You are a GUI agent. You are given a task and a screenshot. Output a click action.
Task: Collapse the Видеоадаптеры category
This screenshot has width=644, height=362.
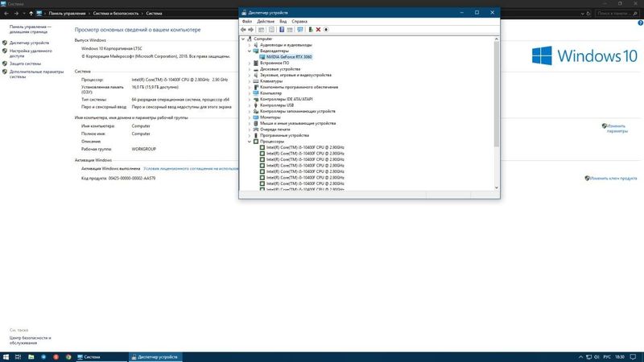(x=250, y=51)
